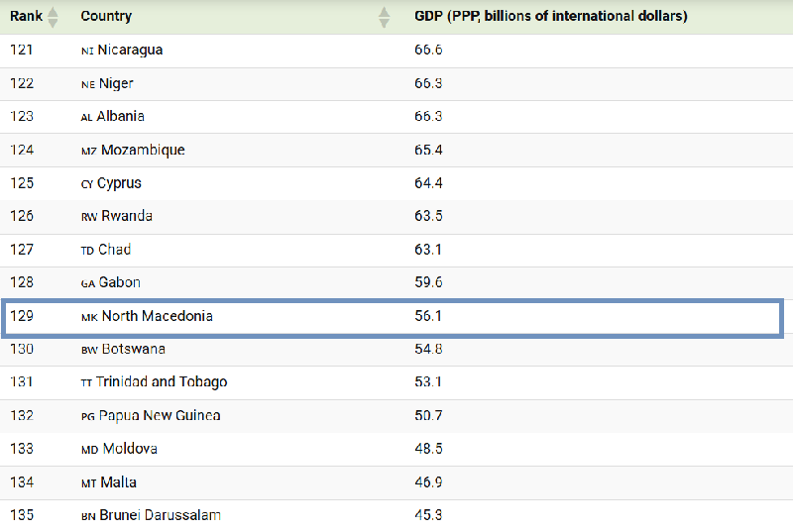Open the Botswana country entry
Screen dimensions: 793x532
coord(132,350)
